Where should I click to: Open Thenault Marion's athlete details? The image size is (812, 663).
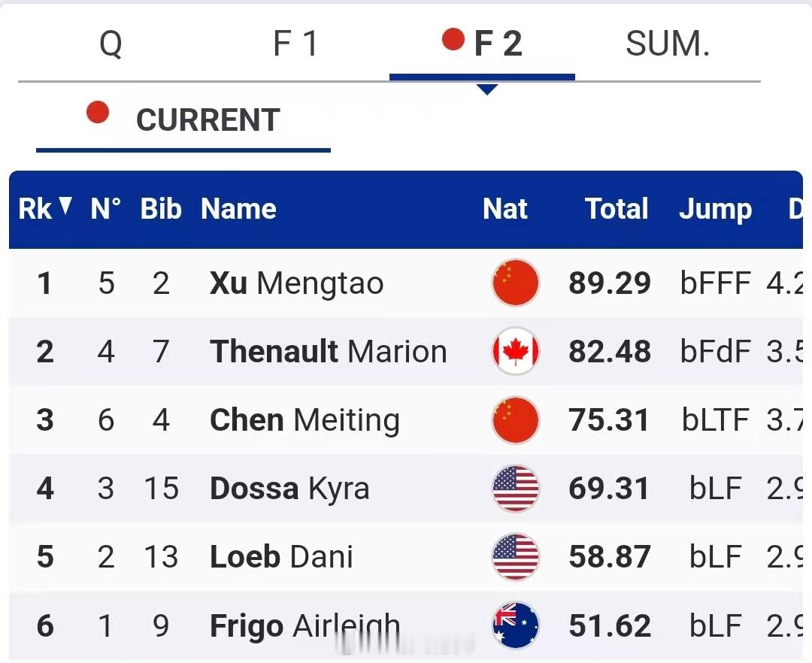329,351
